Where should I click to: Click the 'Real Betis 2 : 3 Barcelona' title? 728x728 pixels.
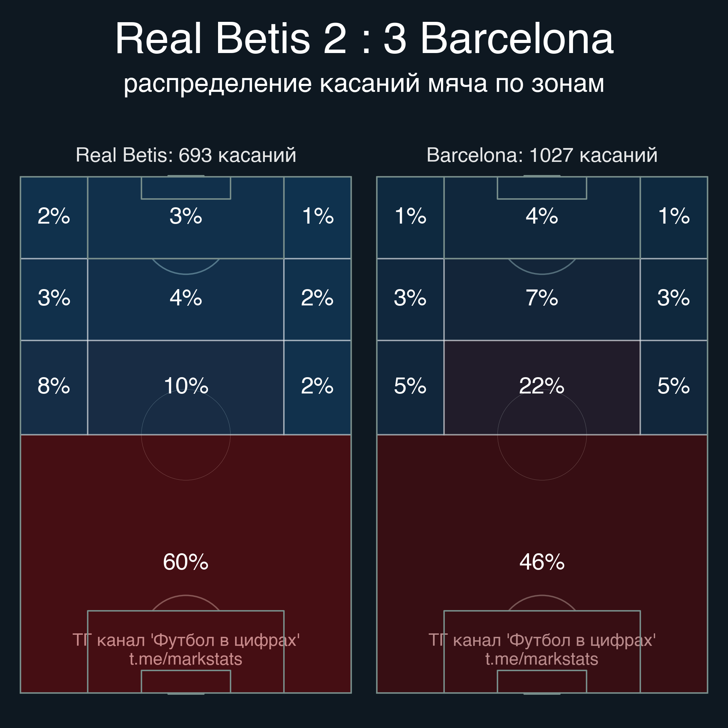point(364,38)
